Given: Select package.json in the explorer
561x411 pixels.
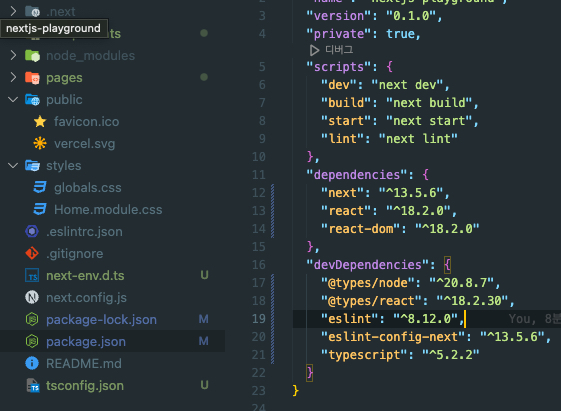Looking at the screenshot, I should [86, 342].
